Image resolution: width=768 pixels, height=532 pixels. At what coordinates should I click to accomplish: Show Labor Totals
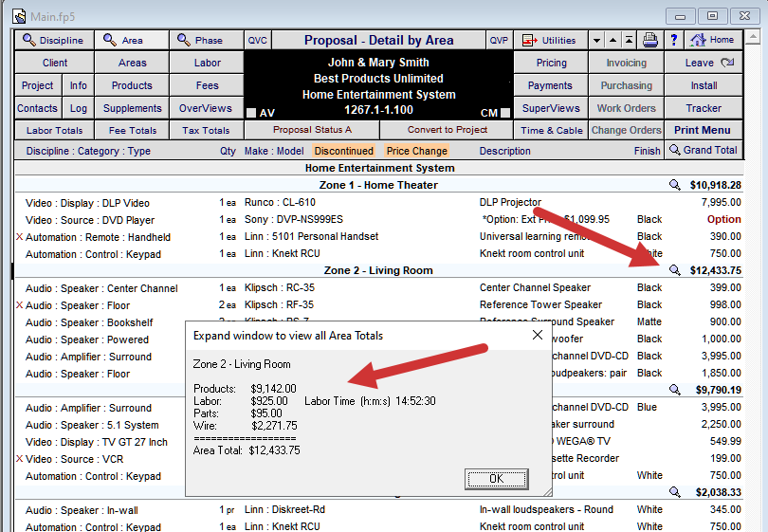[54, 130]
